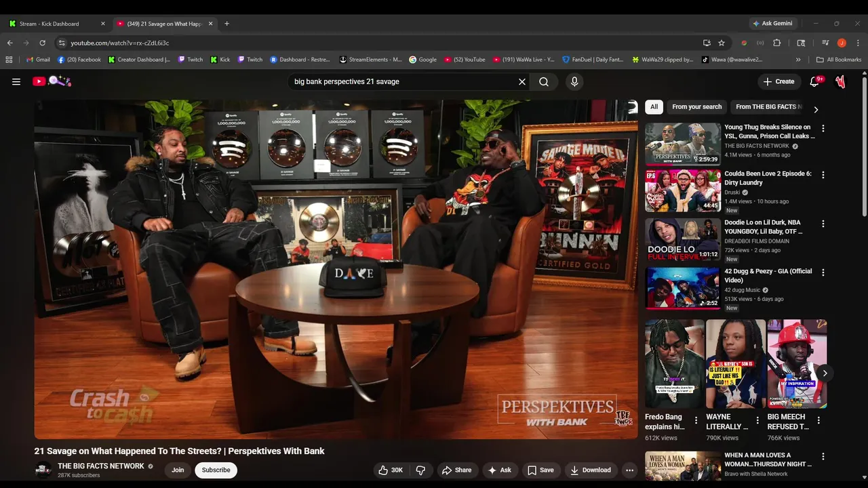Open the Creator Dashboard bookmark
Viewport: 868px width, 488px height.
pyautogui.click(x=140, y=60)
